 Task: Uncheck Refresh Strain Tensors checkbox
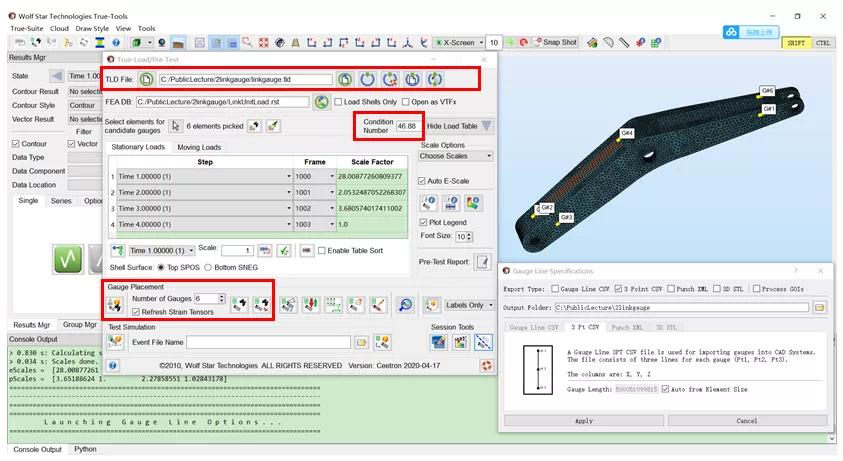tap(136, 312)
